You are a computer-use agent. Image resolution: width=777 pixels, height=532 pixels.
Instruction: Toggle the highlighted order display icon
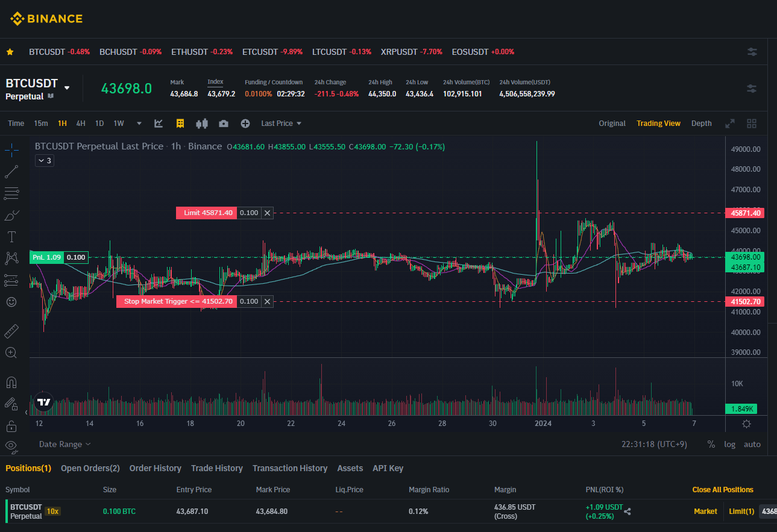tap(180, 124)
